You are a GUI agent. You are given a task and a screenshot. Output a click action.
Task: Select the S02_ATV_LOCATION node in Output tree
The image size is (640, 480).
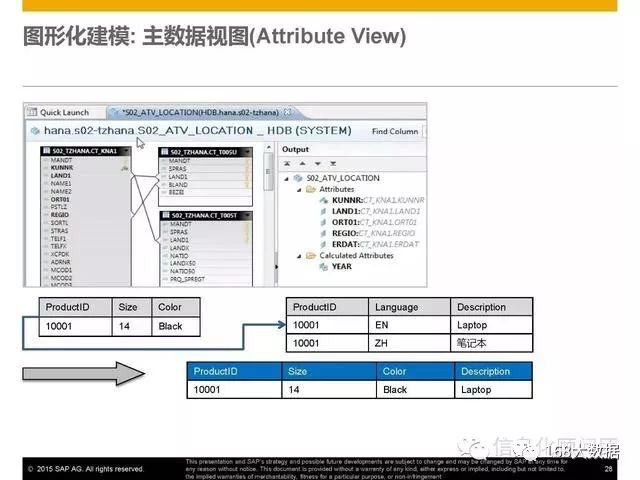click(343, 178)
